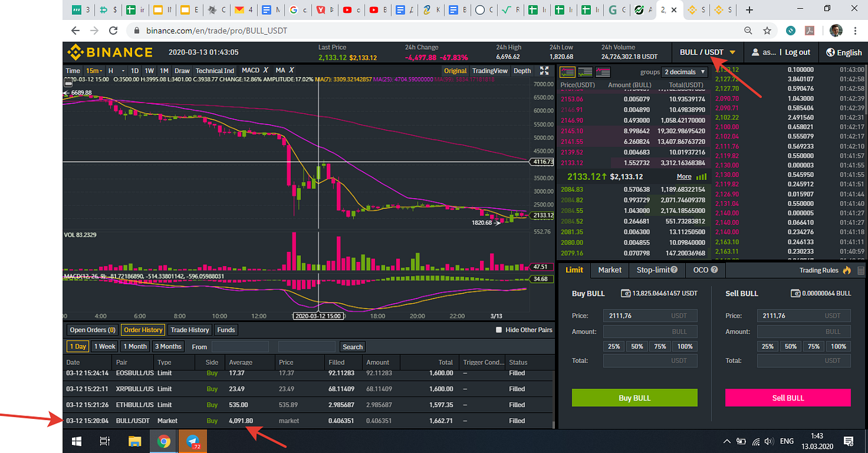Click the depth bars icon beside More

point(702,177)
